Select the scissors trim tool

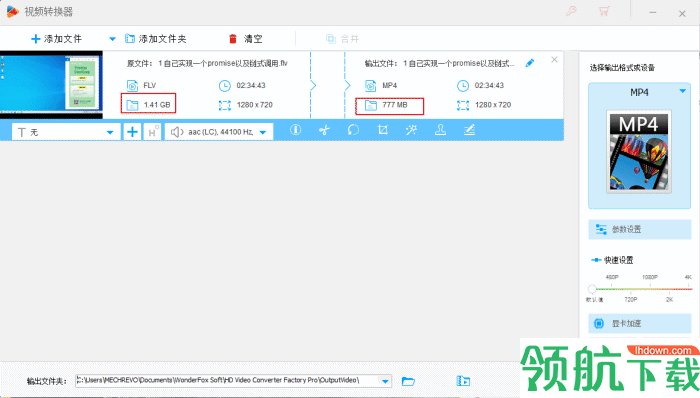click(324, 130)
